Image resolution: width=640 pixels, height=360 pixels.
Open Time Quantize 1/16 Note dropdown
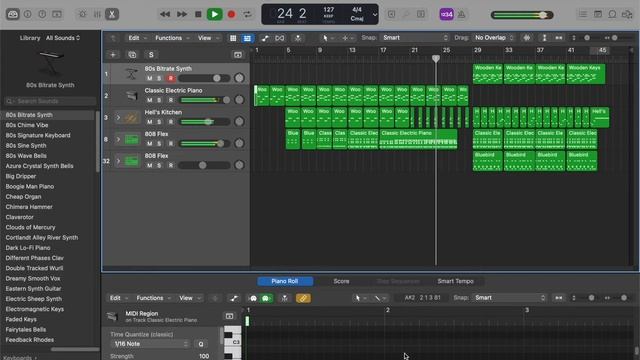pos(150,344)
